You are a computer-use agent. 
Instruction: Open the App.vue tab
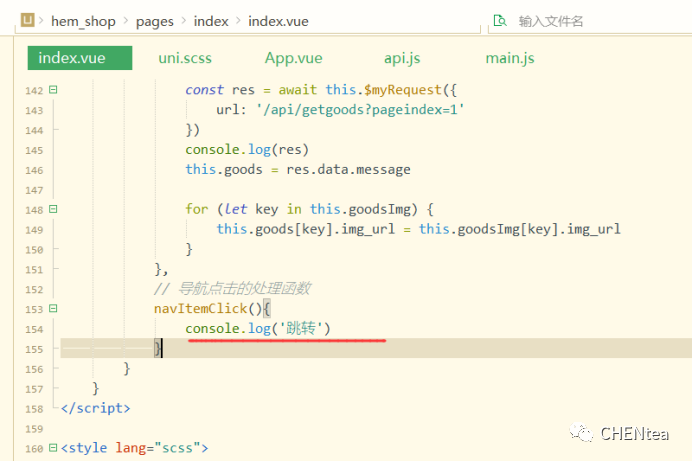293,58
